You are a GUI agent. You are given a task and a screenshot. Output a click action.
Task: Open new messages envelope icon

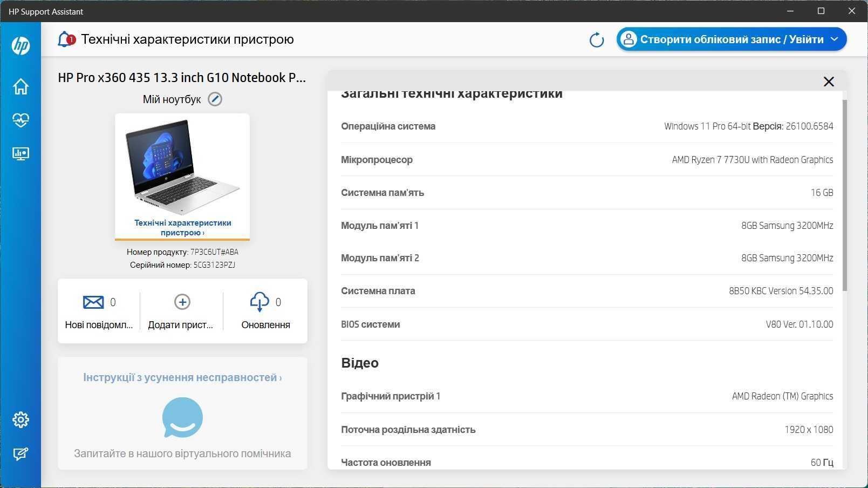[x=93, y=302]
